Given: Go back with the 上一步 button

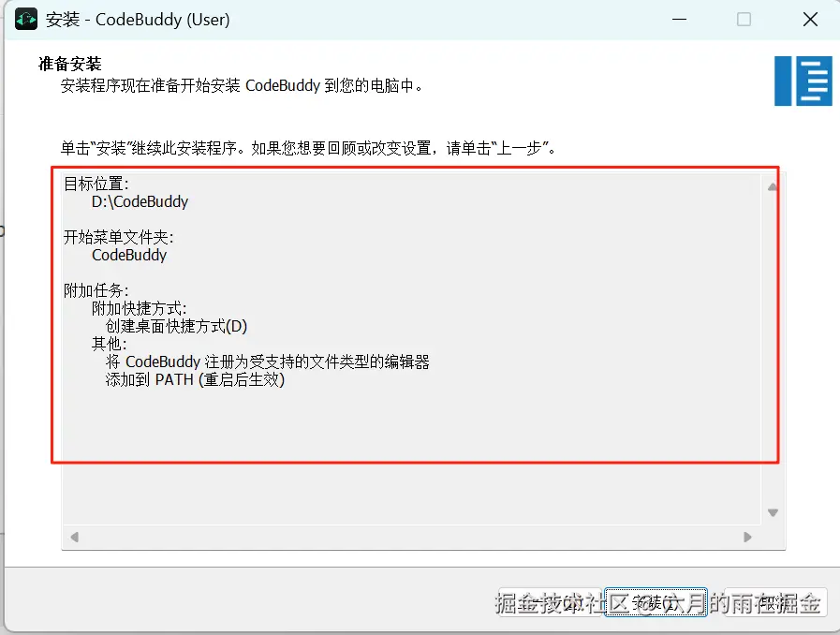Looking at the screenshot, I should tap(550, 603).
